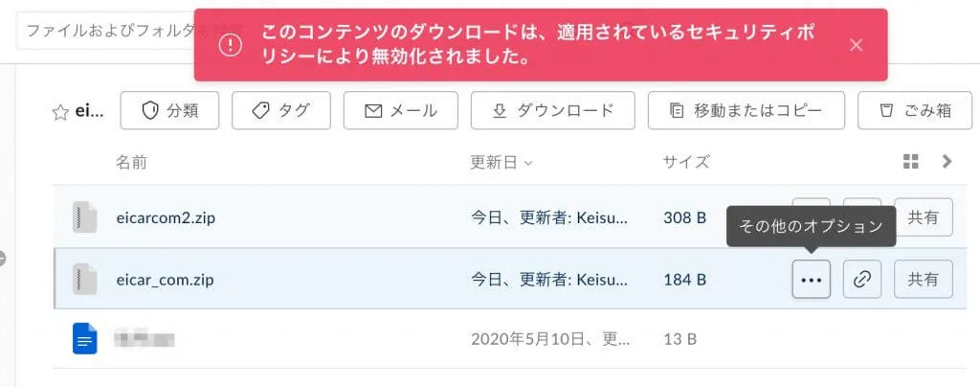The height and width of the screenshot is (387, 980).
Task: Switch to grid view layout
Action: point(910,162)
